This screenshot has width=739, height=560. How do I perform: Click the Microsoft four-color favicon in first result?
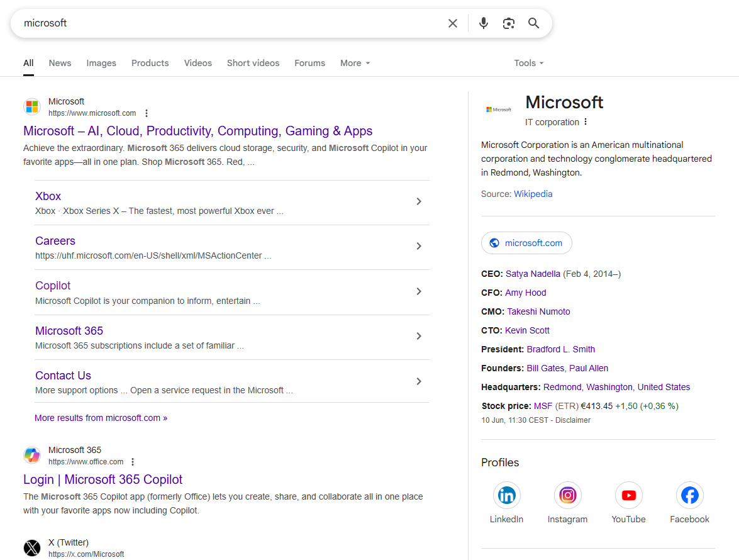click(x=32, y=106)
